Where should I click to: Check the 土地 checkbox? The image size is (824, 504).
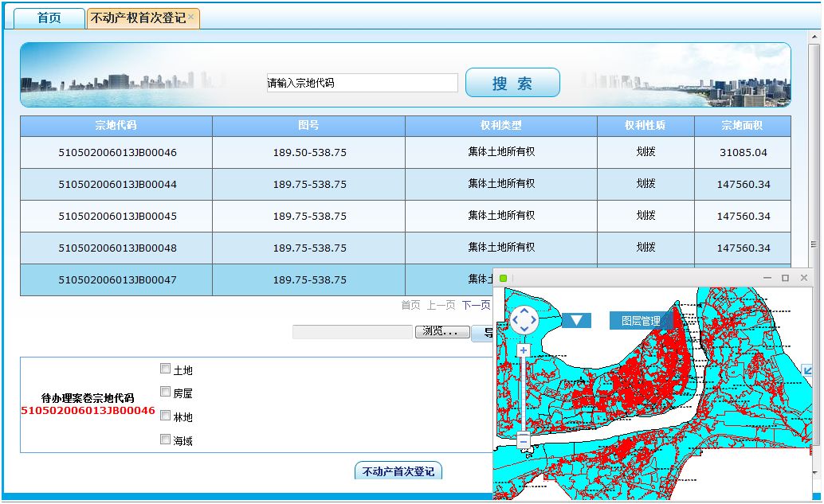point(166,369)
